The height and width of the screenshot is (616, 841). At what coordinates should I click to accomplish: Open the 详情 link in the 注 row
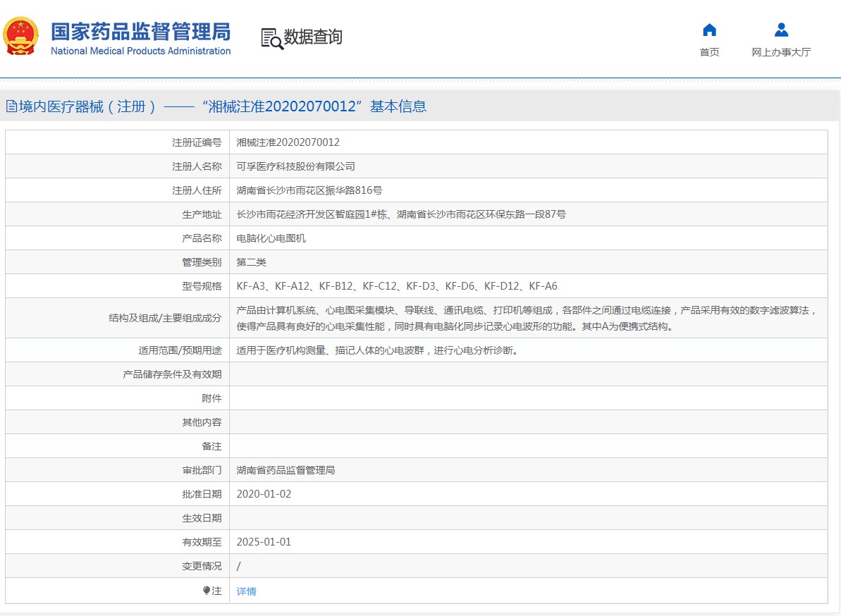[247, 591]
